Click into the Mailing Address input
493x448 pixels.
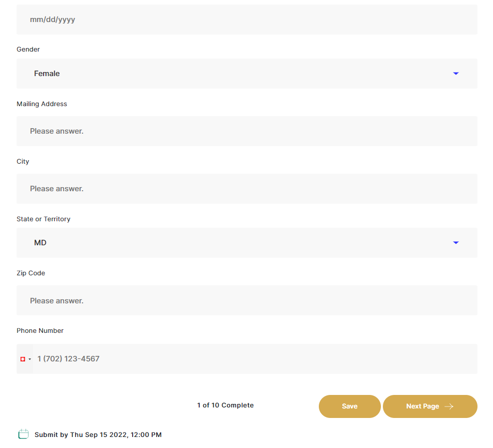246,131
